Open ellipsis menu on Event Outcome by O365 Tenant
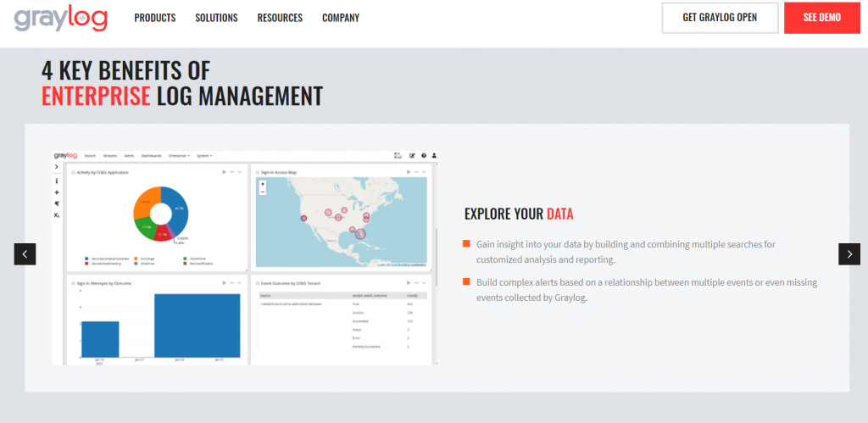This screenshot has height=423, width=868. tap(416, 283)
